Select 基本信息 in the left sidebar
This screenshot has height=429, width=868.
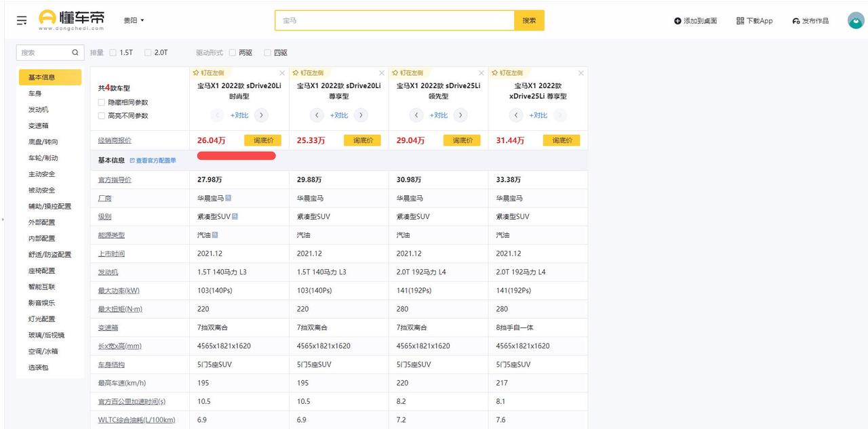pos(50,77)
